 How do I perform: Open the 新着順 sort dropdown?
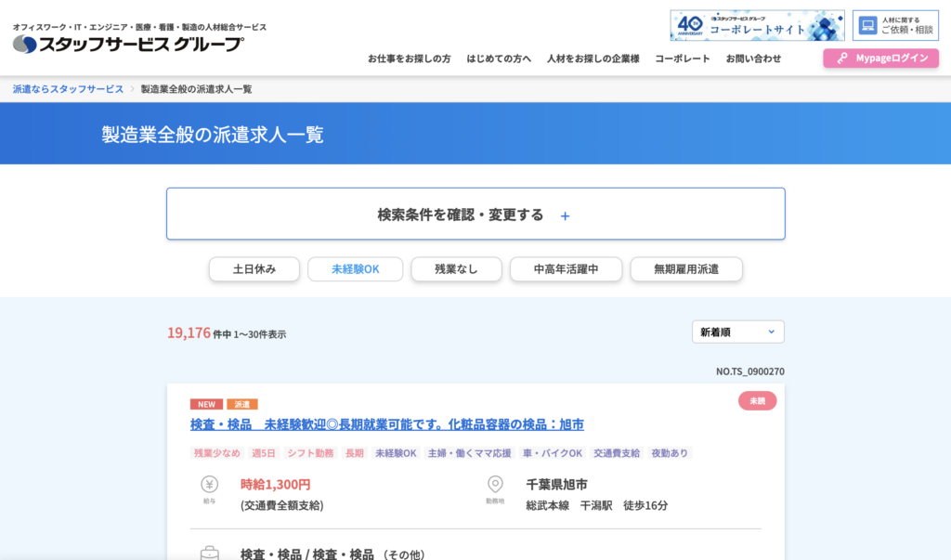(737, 332)
